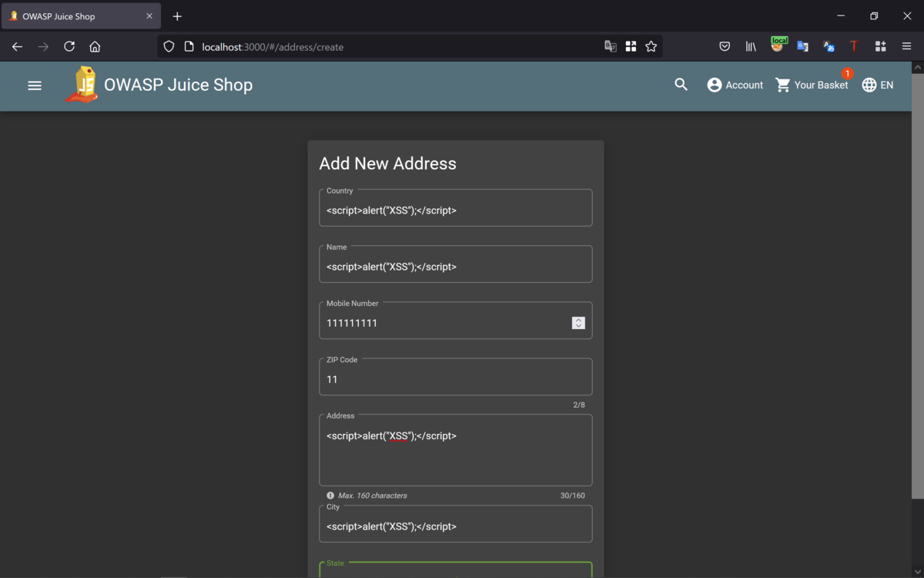Click the page vertical scrollbar
Screen dimensions: 924x578
pyautogui.click(x=917, y=285)
